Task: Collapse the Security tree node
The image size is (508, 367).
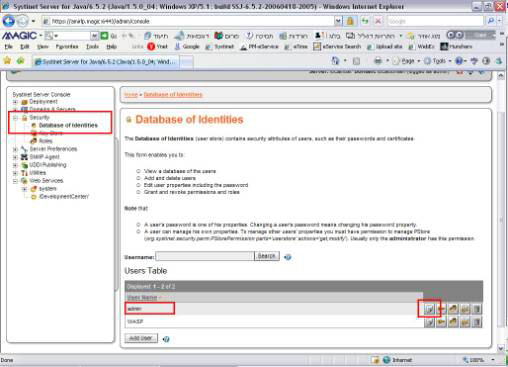Action: [x=15, y=118]
